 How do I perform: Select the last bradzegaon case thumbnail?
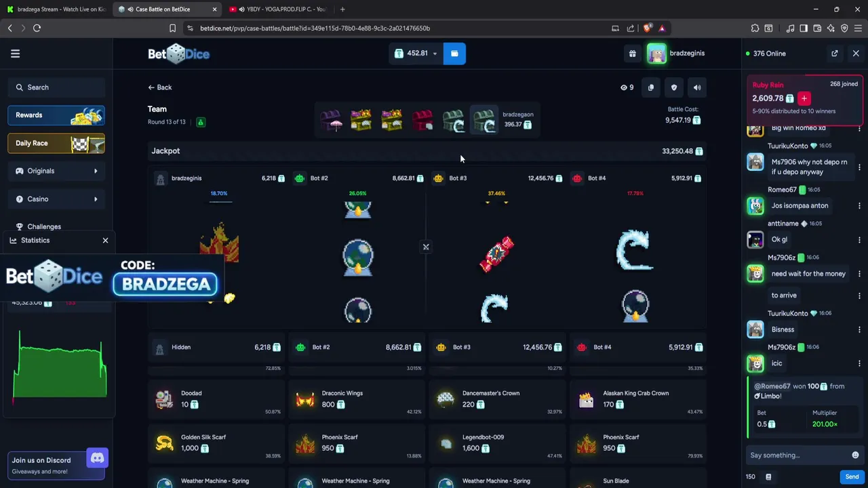[484, 120]
